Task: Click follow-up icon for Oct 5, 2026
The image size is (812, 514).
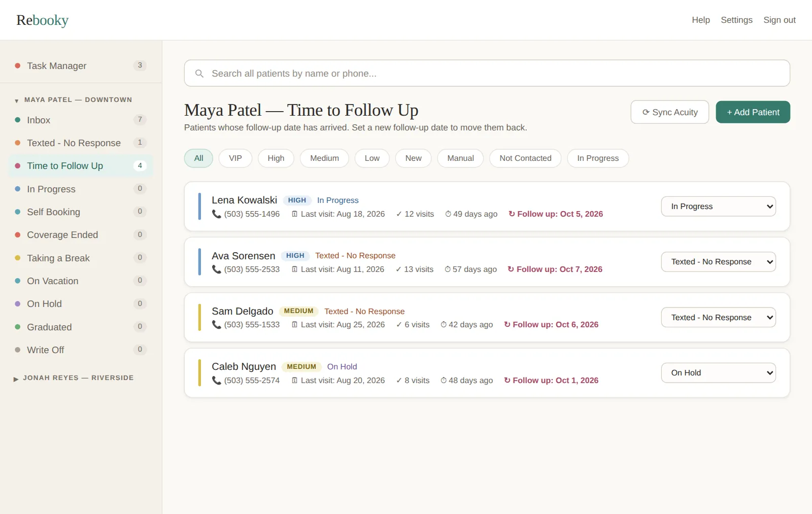Action: click(x=512, y=214)
